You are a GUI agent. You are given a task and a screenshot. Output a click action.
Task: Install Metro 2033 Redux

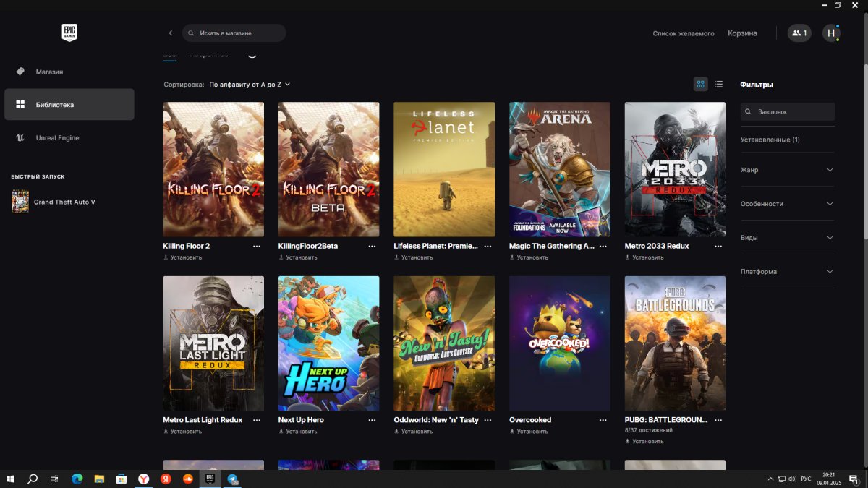(x=644, y=257)
